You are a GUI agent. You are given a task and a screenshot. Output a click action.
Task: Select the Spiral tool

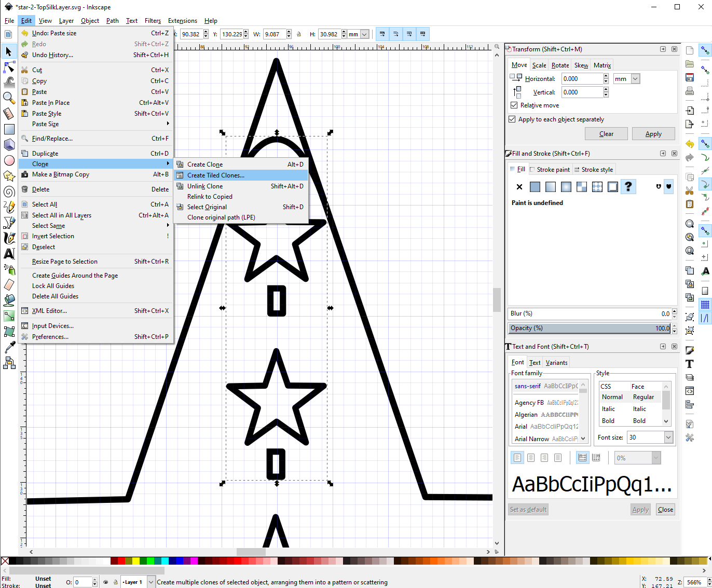pyautogui.click(x=9, y=192)
